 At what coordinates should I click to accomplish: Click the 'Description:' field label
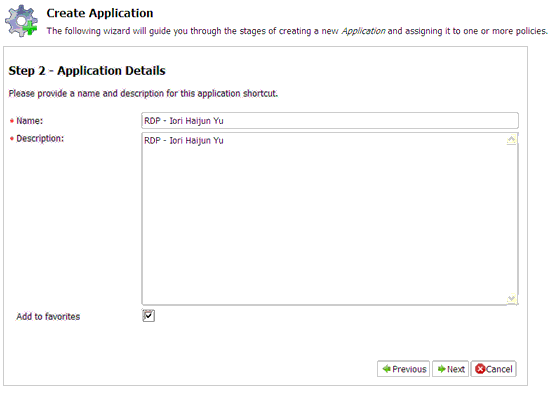point(40,139)
